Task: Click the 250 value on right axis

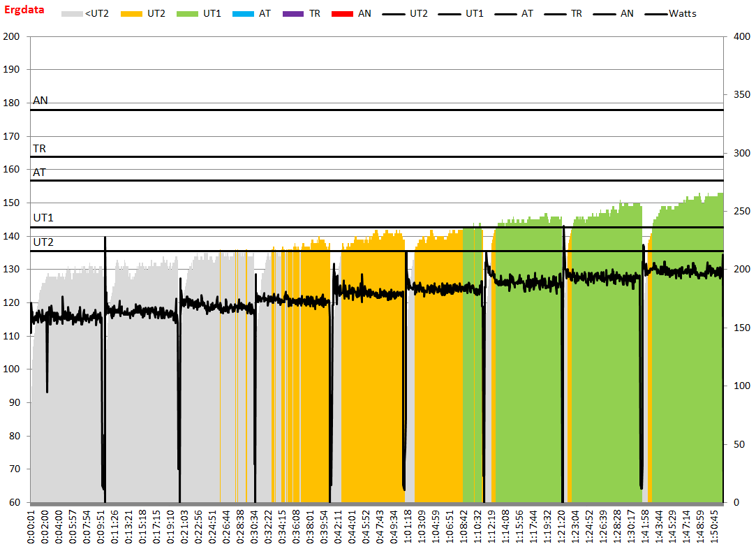Action: (x=740, y=211)
